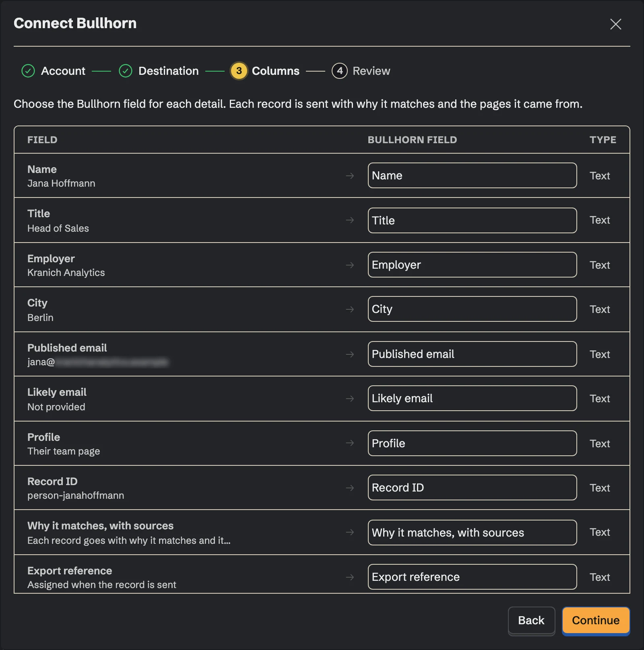Click 'Assigned when the record is sent' text

click(102, 585)
